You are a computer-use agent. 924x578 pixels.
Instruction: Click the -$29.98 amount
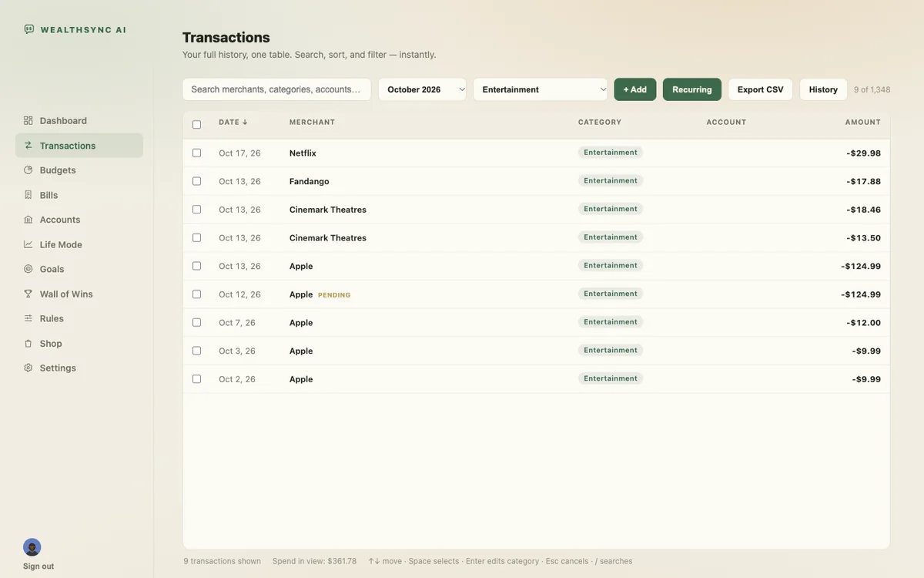pos(864,153)
